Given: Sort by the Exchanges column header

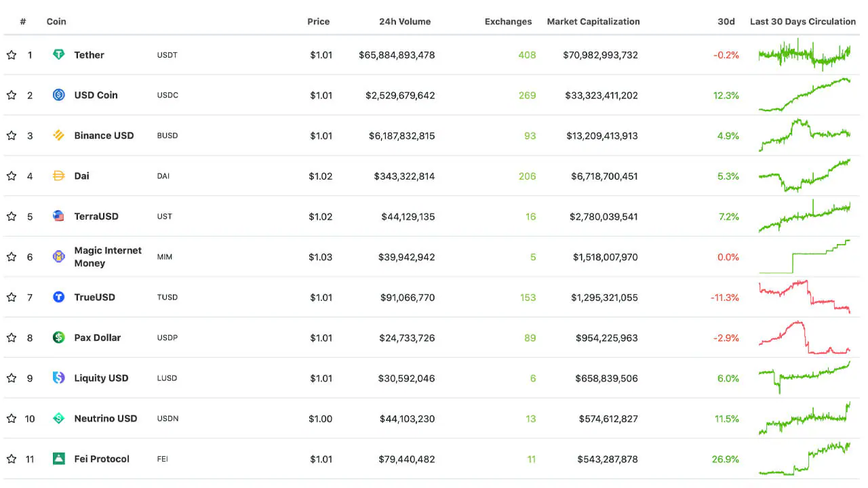Looking at the screenshot, I should point(508,22).
